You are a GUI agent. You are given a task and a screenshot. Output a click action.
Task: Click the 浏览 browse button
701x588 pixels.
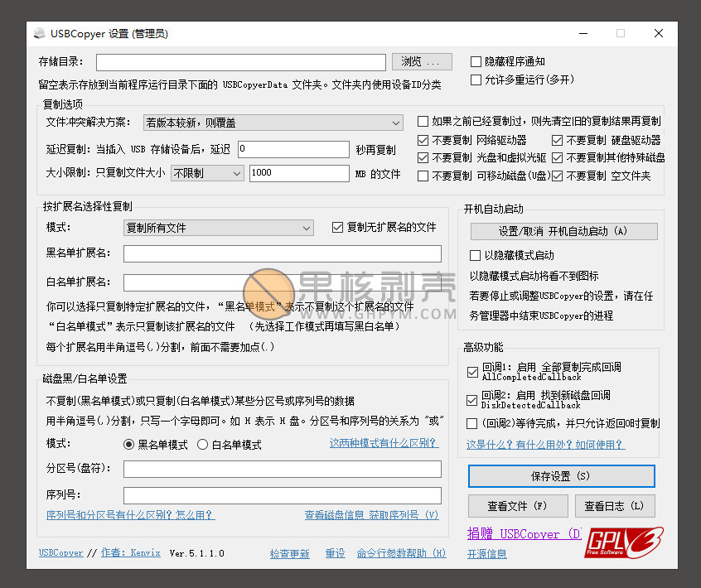click(423, 61)
